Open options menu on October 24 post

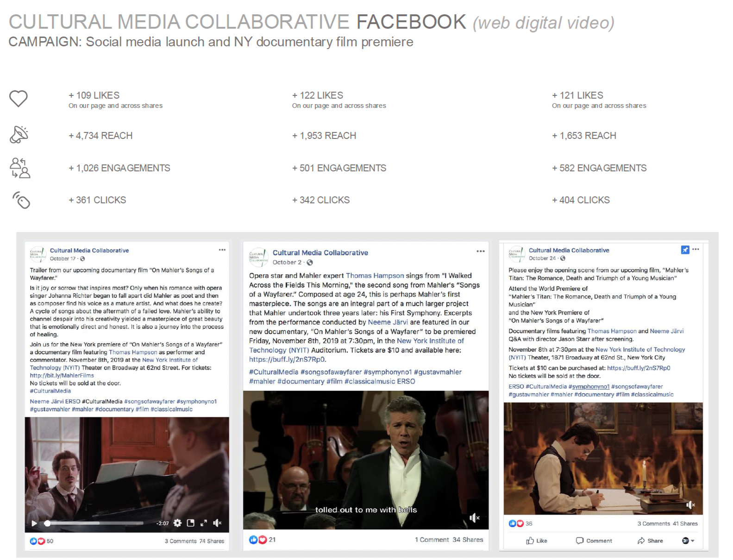click(x=695, y=249)
